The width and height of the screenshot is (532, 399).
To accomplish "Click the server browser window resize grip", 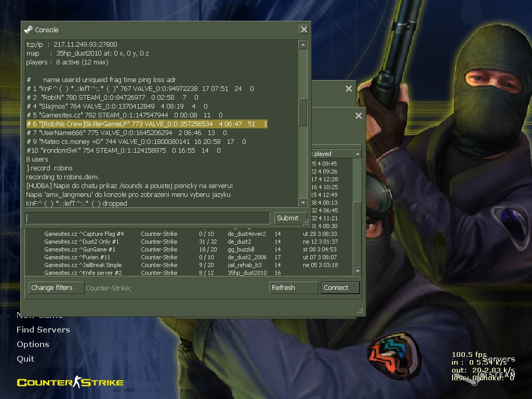I will pos(361,311).
